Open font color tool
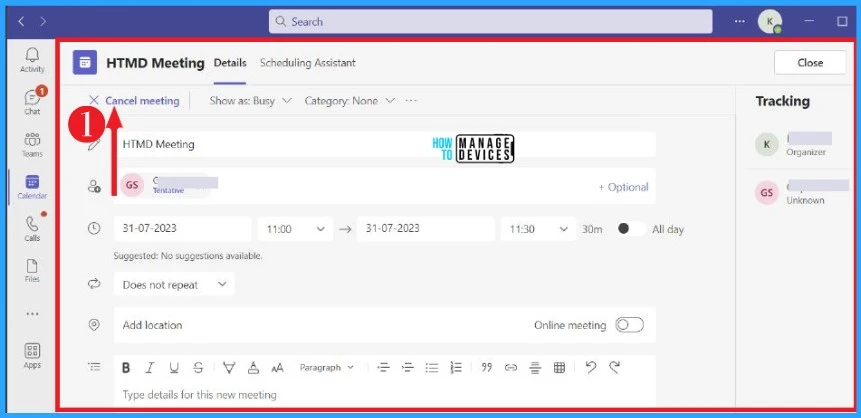Viewport: 861px width, 418px height. [x=253, y=368]
